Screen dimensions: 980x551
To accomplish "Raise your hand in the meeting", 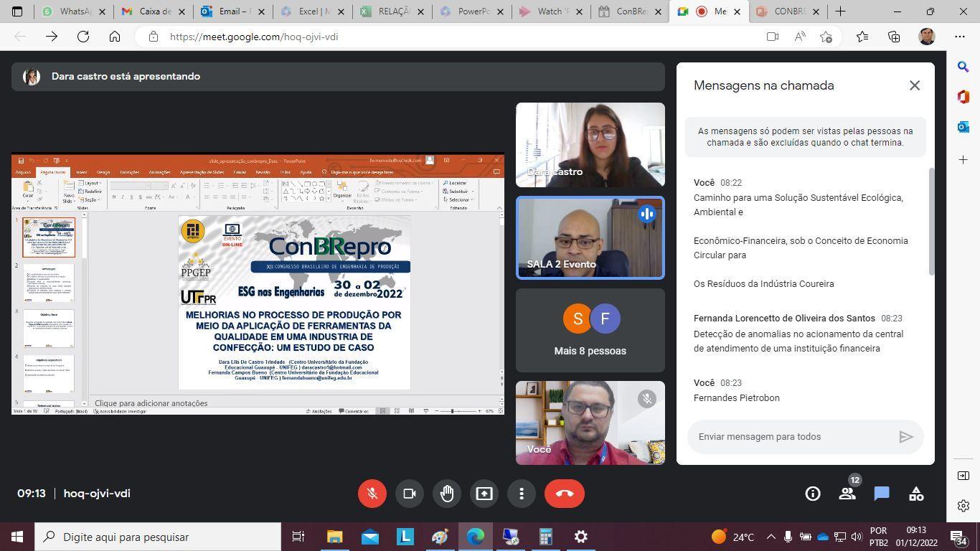I will pos(447,494).
